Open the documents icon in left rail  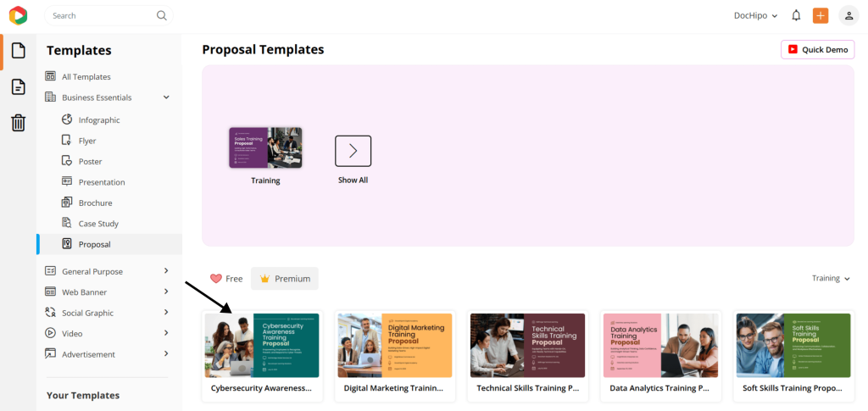coord(19,86)
